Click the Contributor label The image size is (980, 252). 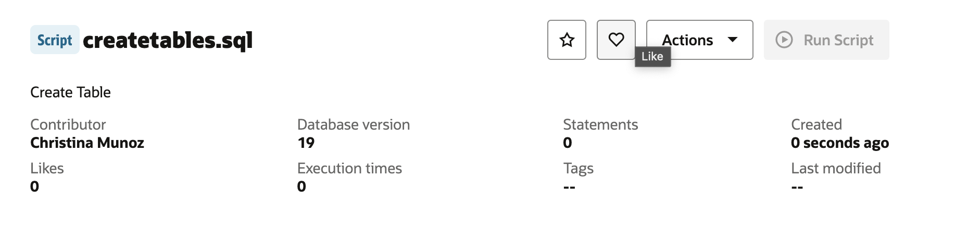click(x=68, y=124)
